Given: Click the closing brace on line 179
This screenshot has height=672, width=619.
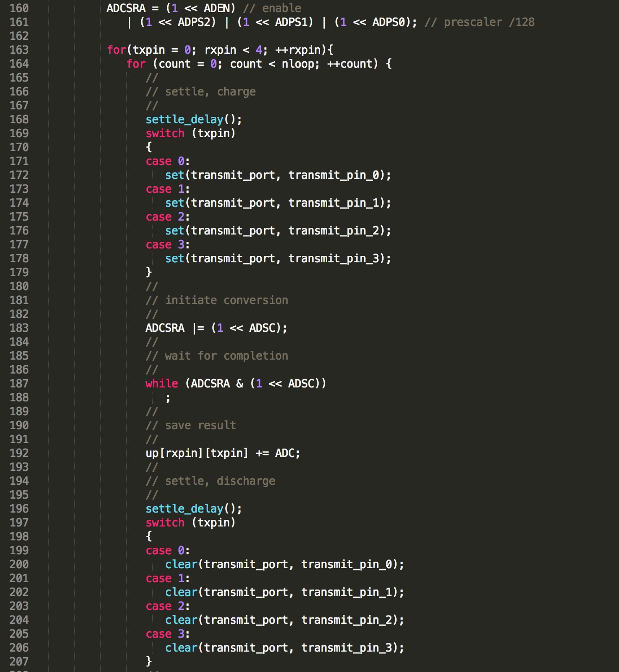Looking at the screenshot, I should point(149,272).
